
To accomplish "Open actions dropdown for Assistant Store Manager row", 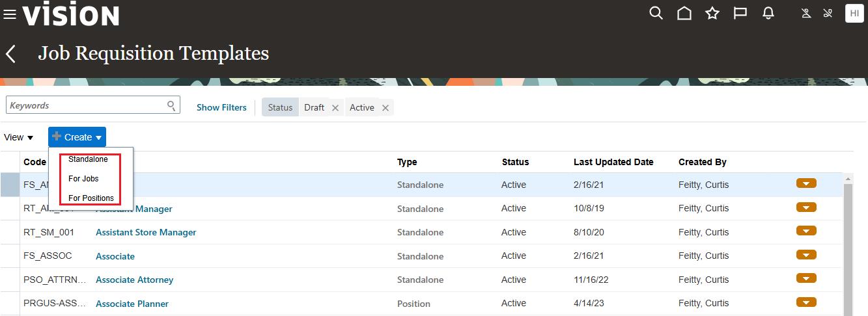I will (x=806, y=231).
